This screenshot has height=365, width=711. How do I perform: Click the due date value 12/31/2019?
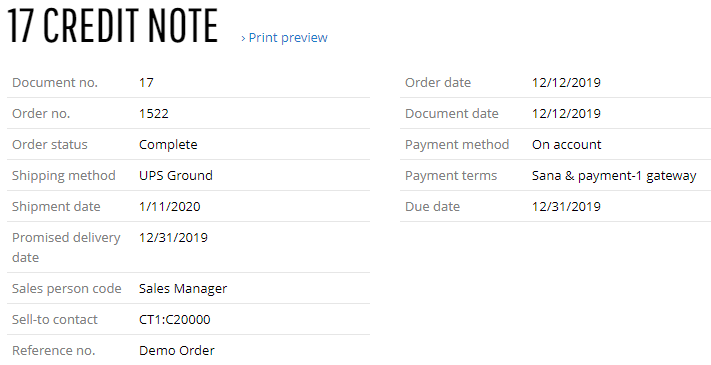pos(566,207)
